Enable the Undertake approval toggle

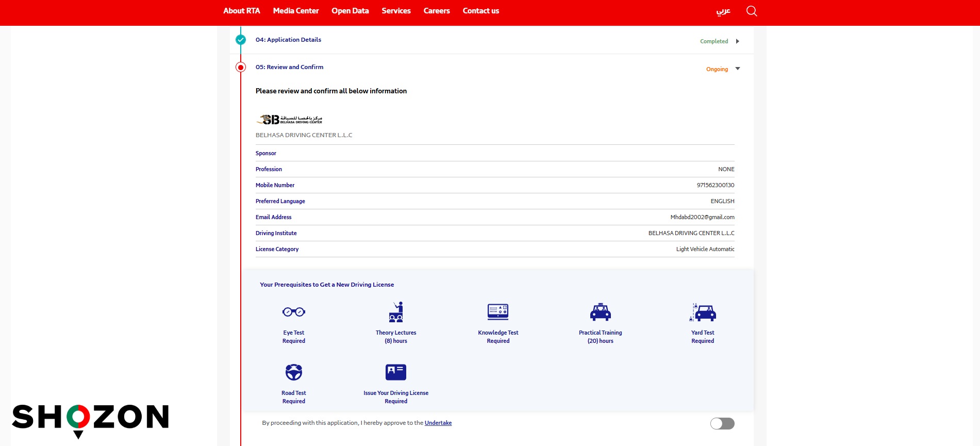722,423
